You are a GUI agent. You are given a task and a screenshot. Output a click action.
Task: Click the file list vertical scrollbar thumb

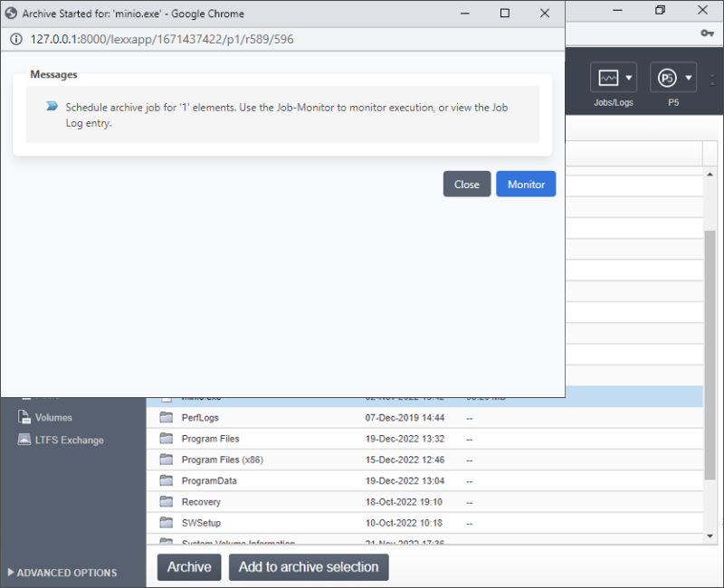(710, 355)
